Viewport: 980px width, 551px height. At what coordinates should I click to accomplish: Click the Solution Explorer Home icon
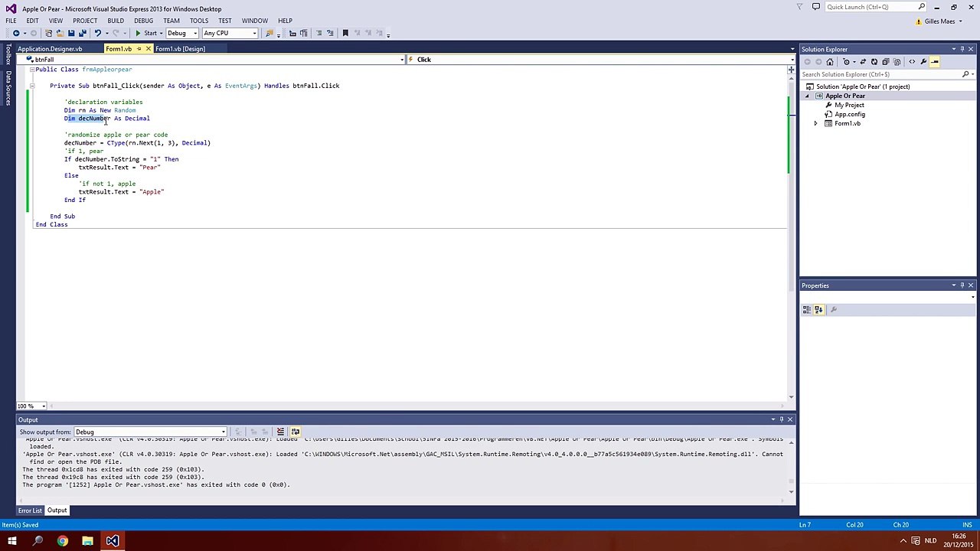coord(830,62)
